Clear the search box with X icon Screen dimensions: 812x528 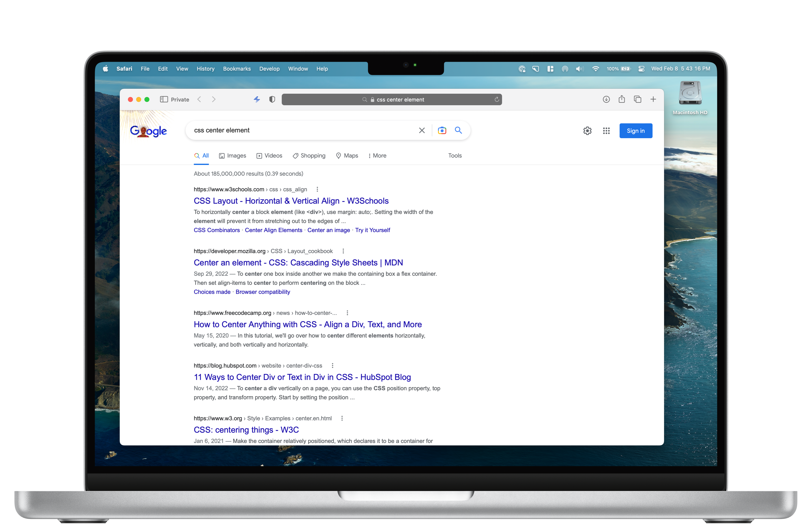point(422,130)
